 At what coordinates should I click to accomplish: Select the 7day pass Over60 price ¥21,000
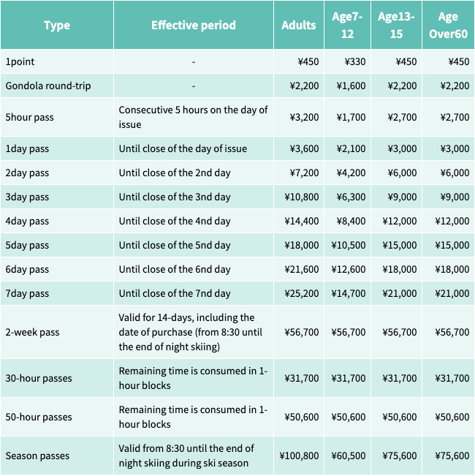pos(452,293)
